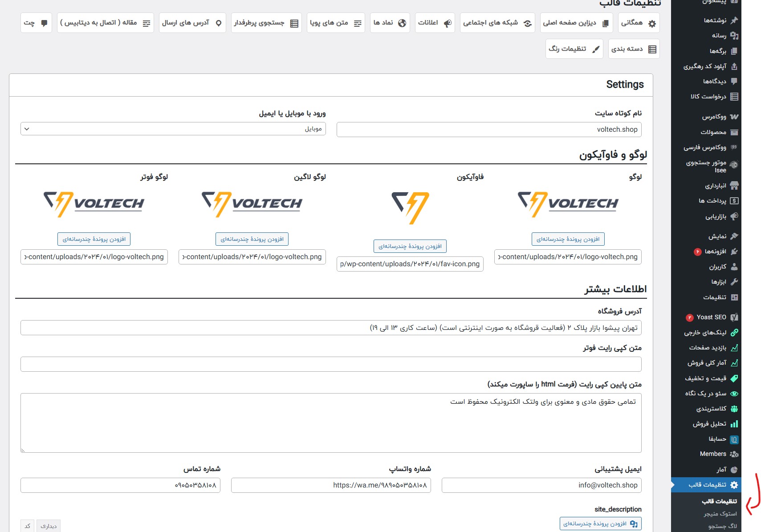
Task: Open the دسته بندی tab
Action: click(x=634, y=49)
